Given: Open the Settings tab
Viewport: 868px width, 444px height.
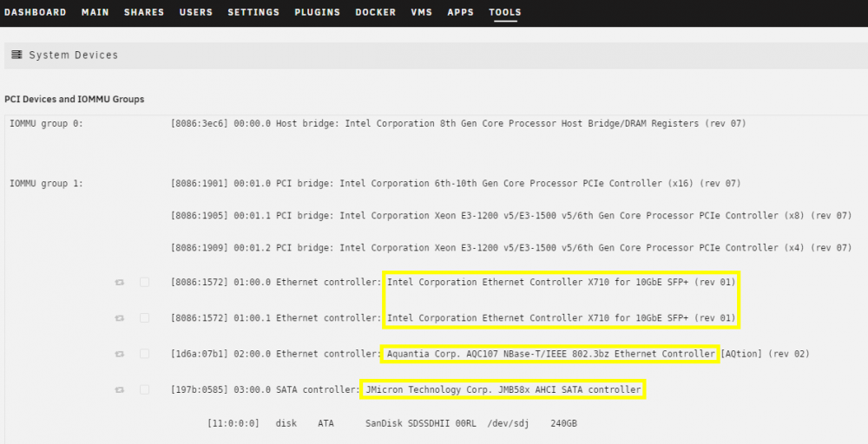Looking at the screenshot, I should click(x=253, y=12).
